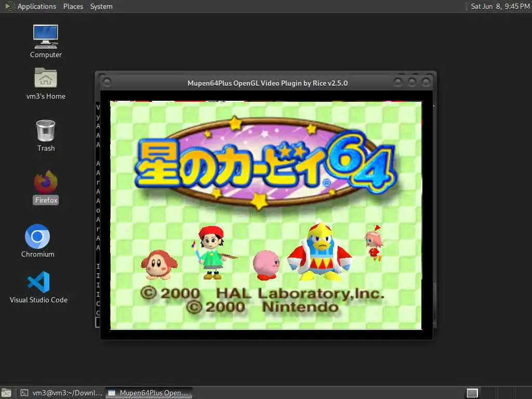Close the Mupen64Plus window
532x399 pixels.
pyautogui.click(x=426, y=82)
